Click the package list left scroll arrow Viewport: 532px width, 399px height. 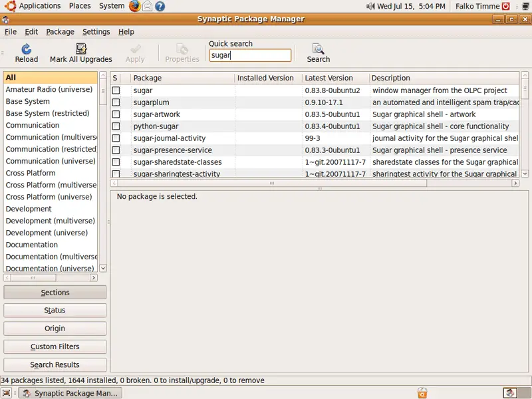114,184
